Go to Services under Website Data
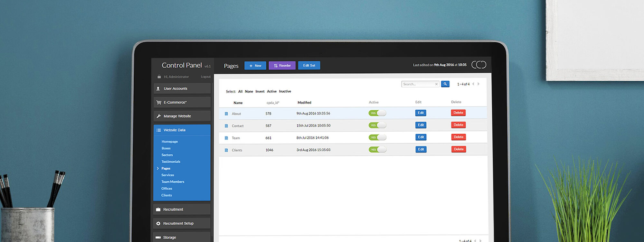This screenshot has width=644, height=242. [168, 175]
